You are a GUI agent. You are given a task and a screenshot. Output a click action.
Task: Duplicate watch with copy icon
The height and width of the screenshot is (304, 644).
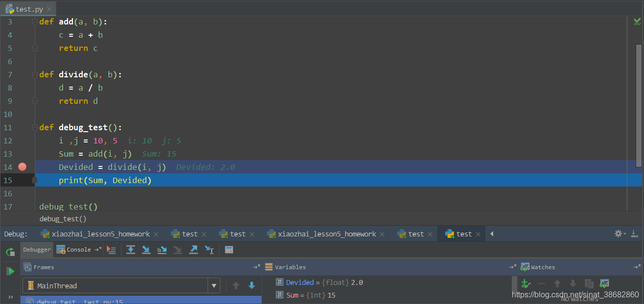point(589,283)
